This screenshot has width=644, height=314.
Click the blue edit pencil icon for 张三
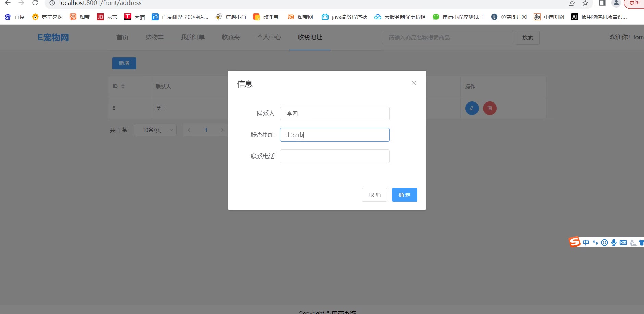[x=472, y=108]
